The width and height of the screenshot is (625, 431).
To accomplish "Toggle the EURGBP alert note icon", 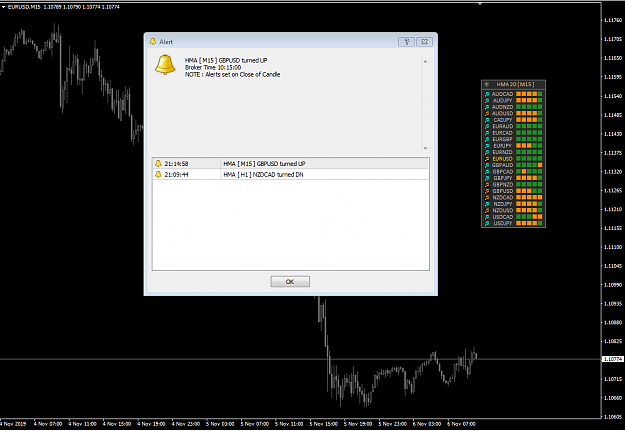I will [x=487, y=139].
